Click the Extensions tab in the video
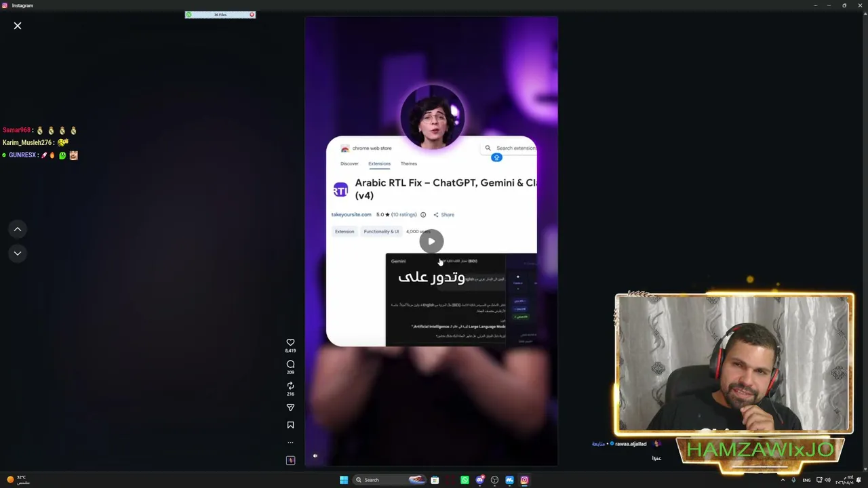868x488 pixels. (x=379, y=163)
